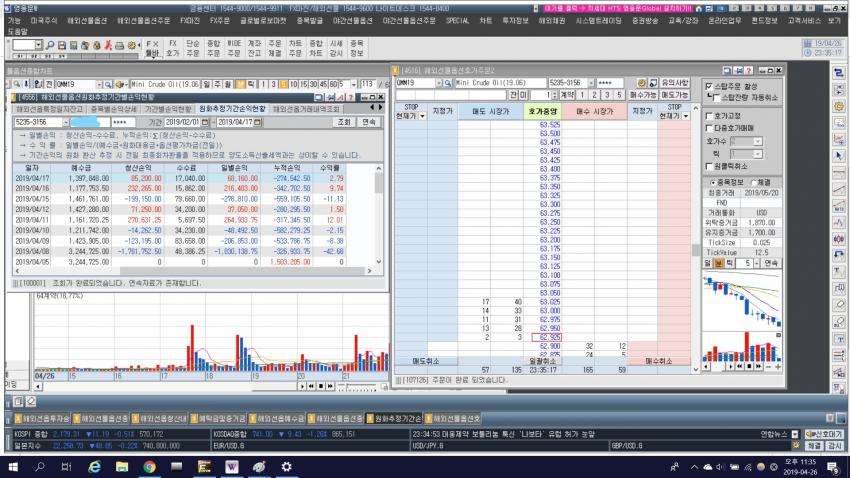Viewport: 850px width, 478px height.
Task: Open the 미국주식 menu
Action: 43,21
